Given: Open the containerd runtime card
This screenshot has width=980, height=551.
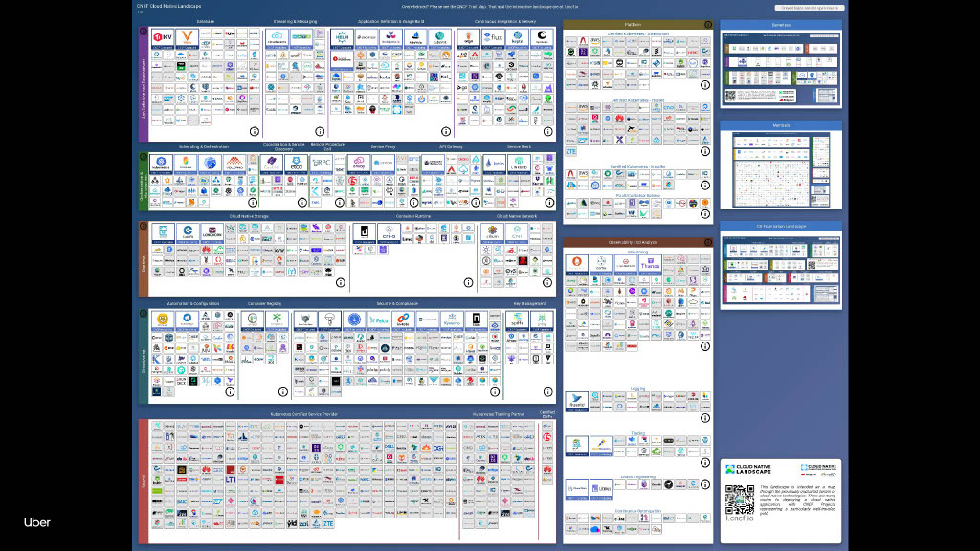Looking at the screenshot, I should [364, 233].
